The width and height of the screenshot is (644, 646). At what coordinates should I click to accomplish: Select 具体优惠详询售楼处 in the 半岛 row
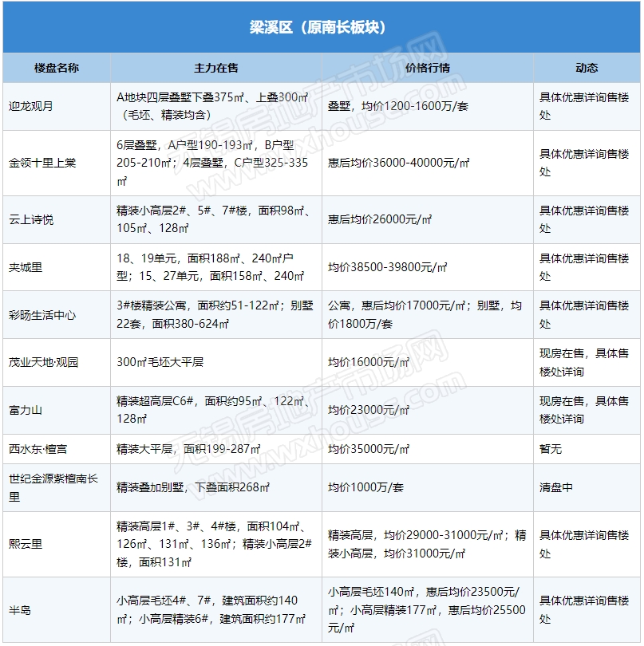pyautogui.click(x=584, y=610)
